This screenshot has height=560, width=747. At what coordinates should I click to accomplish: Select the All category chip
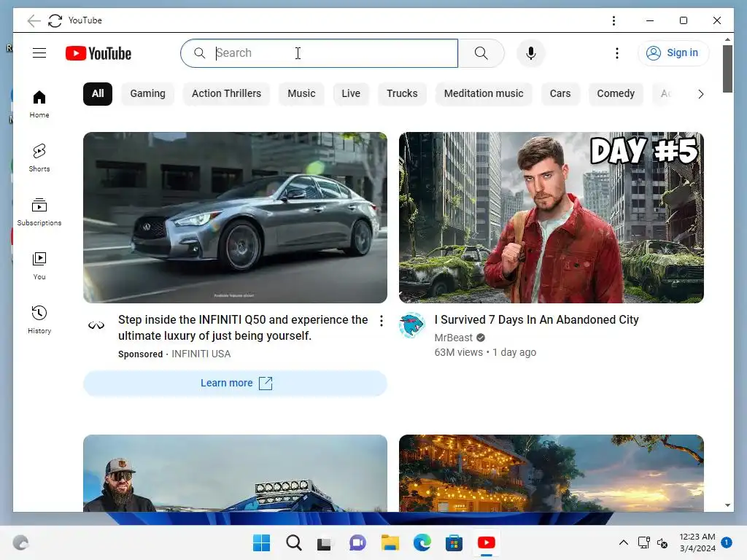(98, 94)
